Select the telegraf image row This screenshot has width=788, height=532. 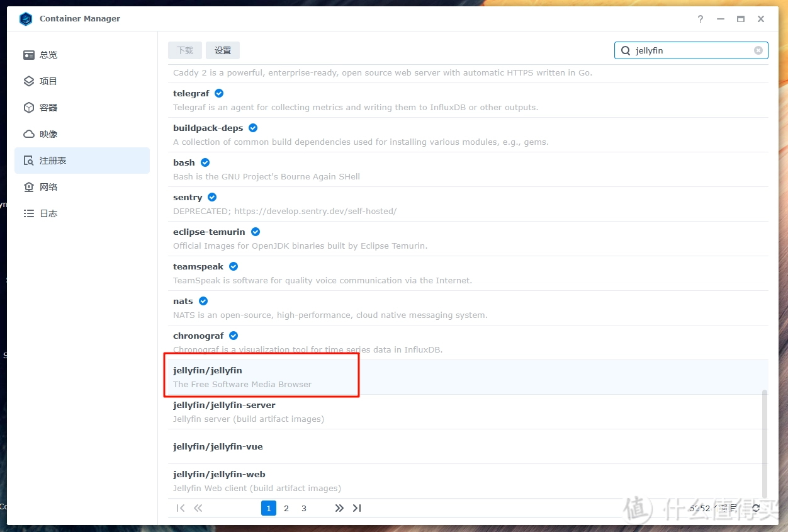(x=468, y=100)
